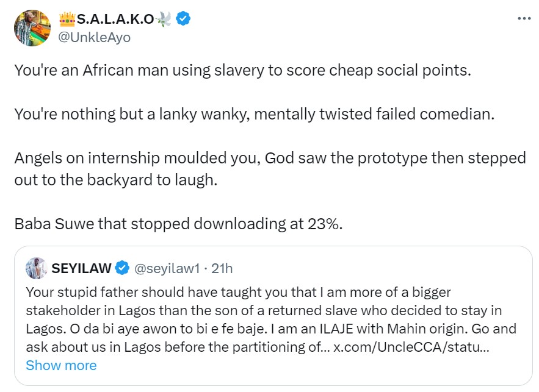Screen dimensions: 539x392
Task: Click the "lanky wanky" failed comedian line
Action: (253, 114)
